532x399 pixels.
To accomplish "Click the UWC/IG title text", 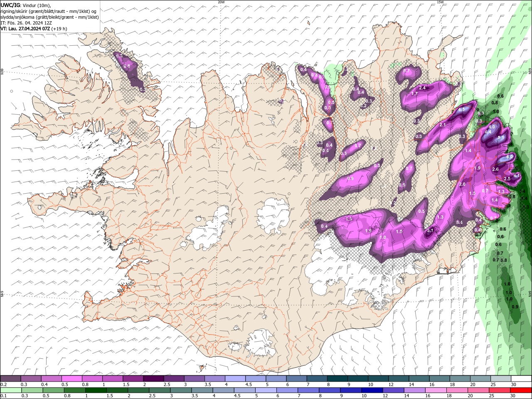I will coord(10,5).
